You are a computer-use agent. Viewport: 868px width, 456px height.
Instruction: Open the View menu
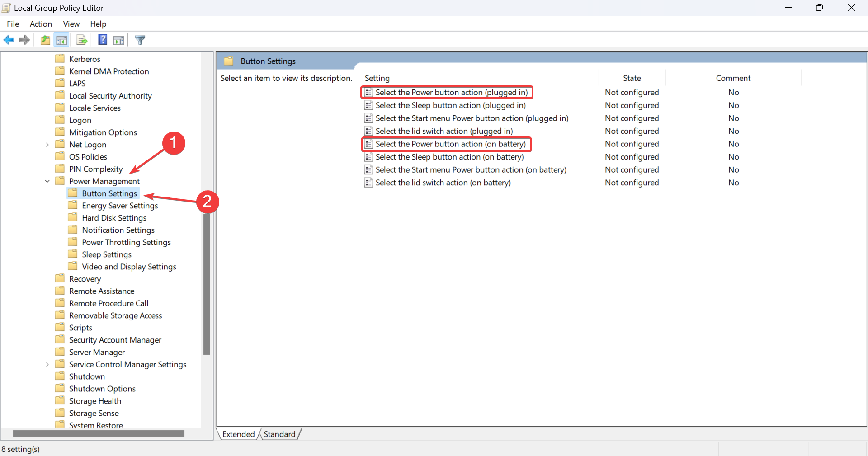[71, 24]
